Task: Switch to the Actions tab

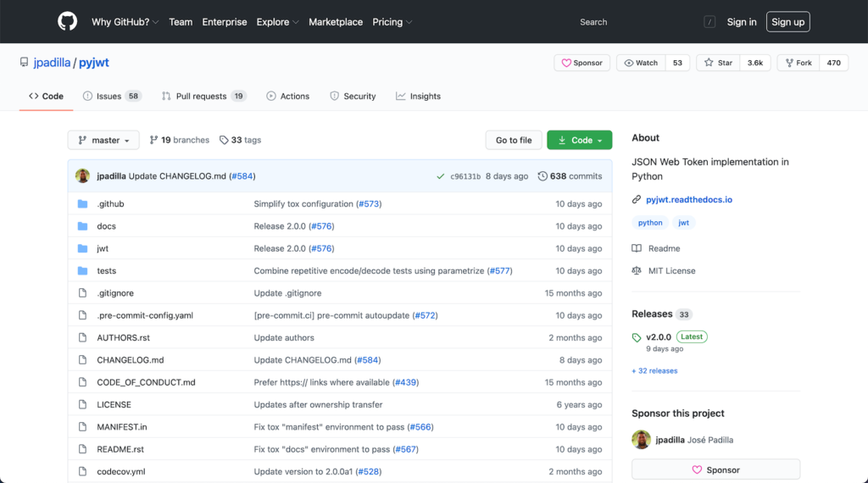Action: pos(288,97)
